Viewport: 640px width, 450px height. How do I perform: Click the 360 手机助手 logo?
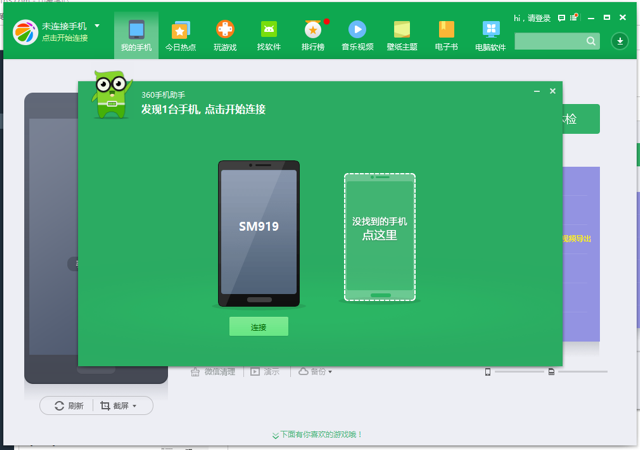pos(25,32)
